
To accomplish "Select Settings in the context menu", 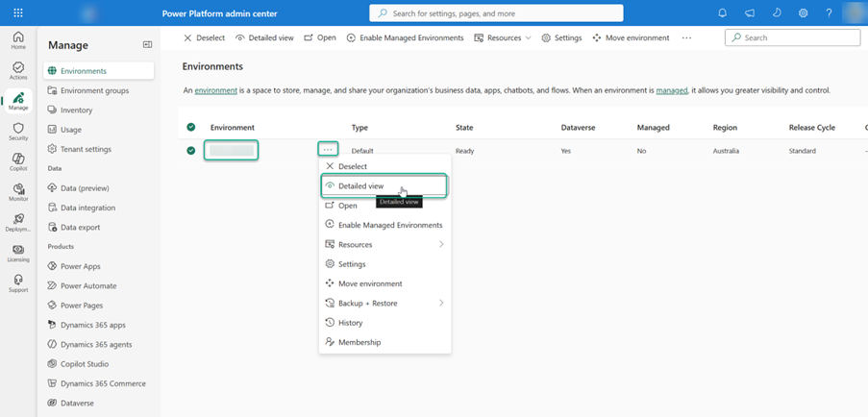I will pos(384,264).
